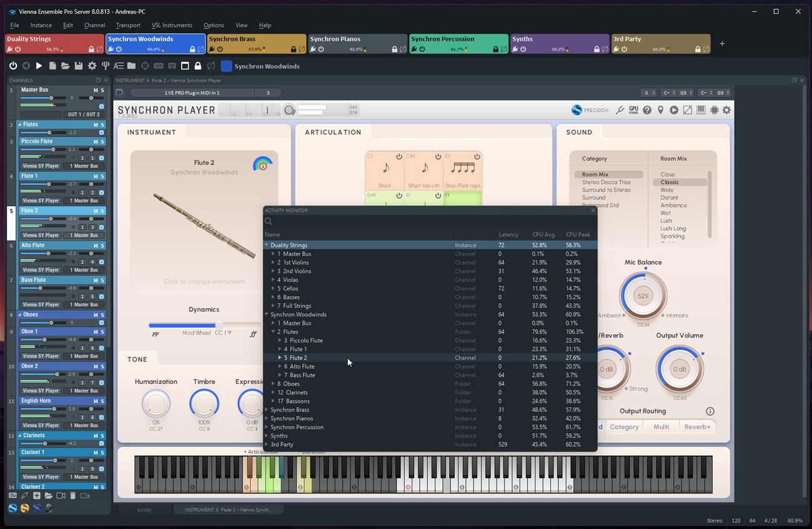Open Synchron Player settings gear
This screenshot has height=529, width=812.
pyautogui.click(x=726, y=110)
